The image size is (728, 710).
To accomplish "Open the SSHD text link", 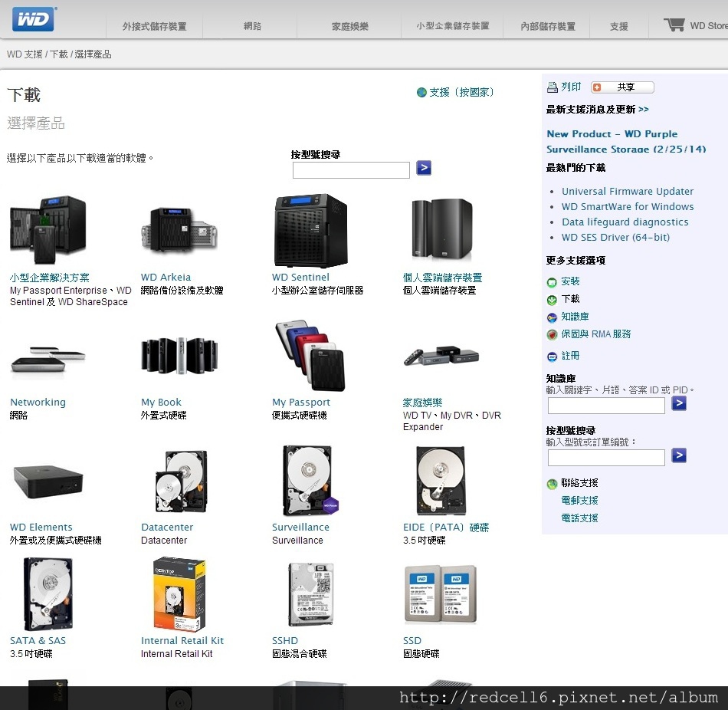I will tap(284, 641).
